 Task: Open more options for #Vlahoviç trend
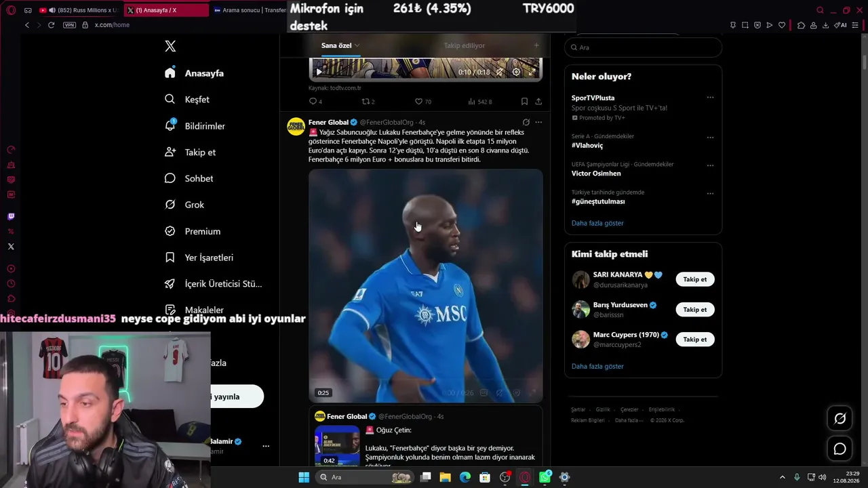tap(710, 137)
